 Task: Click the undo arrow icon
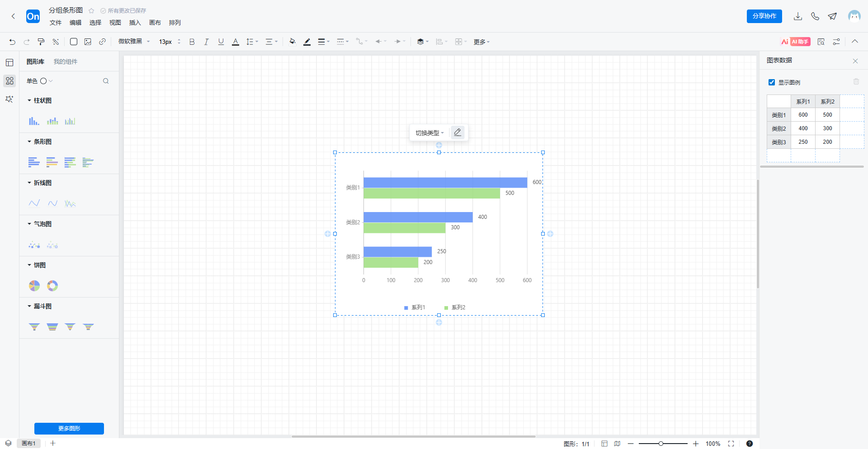point(12,42)
